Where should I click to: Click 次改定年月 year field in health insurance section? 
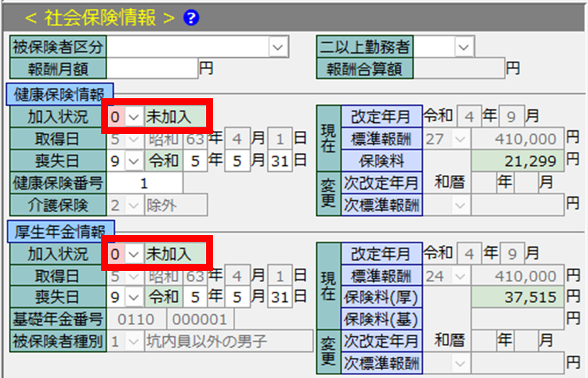(x=484, y=182)
